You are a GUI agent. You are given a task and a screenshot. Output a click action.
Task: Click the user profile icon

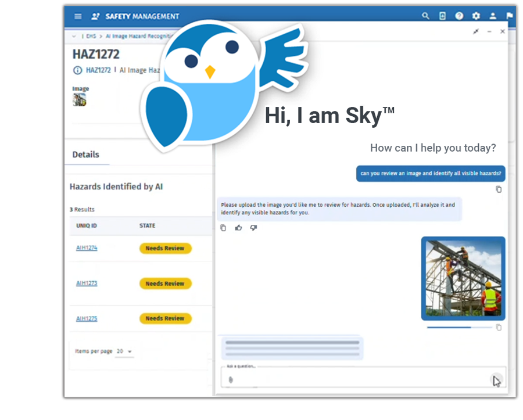click(493, 16)
